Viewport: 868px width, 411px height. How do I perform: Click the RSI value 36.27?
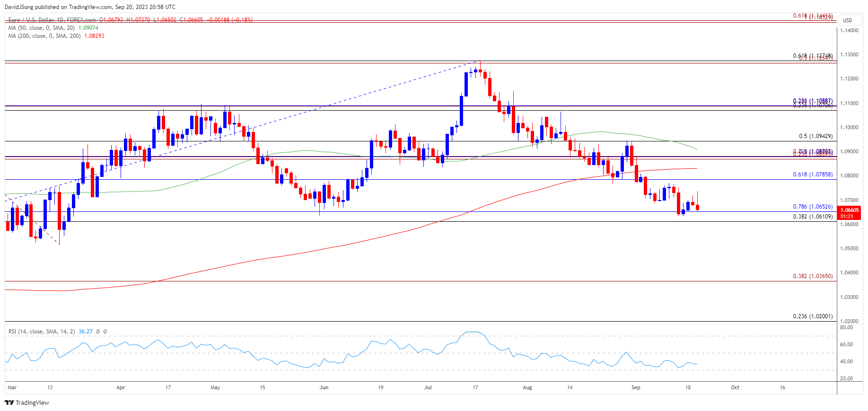(86, 332)
